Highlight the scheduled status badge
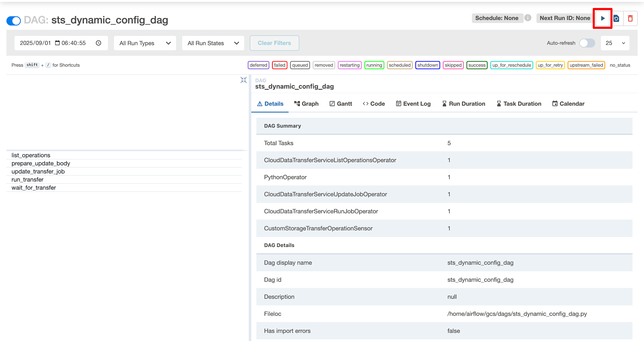 click(x=400, y=65)
